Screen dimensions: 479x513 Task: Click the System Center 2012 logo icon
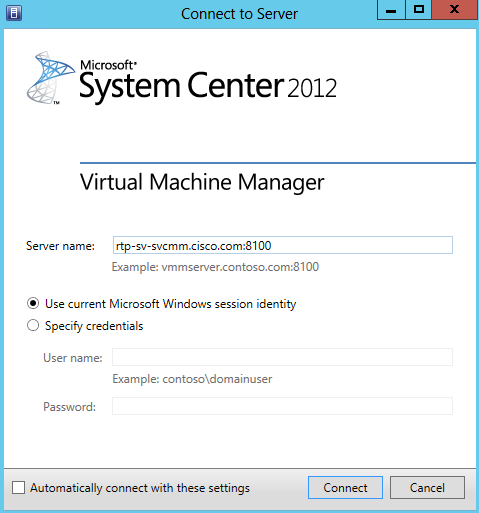pyautogui.click(x=50, y=78)
